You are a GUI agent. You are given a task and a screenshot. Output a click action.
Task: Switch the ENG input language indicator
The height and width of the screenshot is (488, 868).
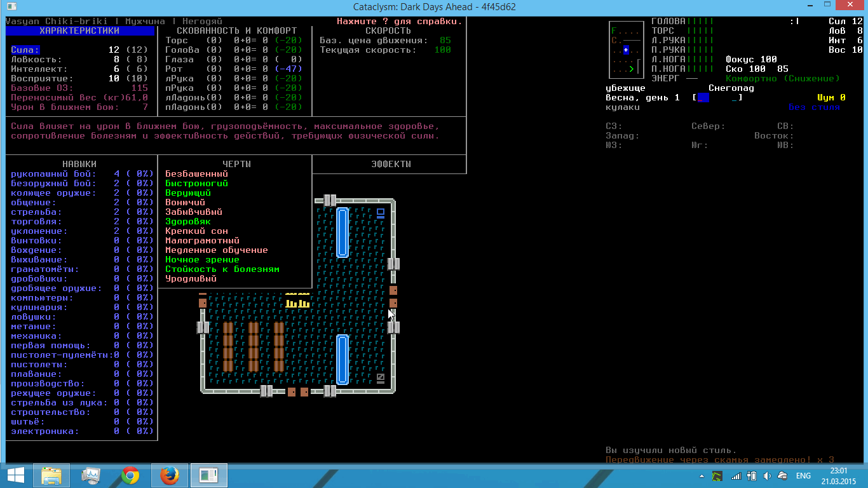[x=803, y=476]
